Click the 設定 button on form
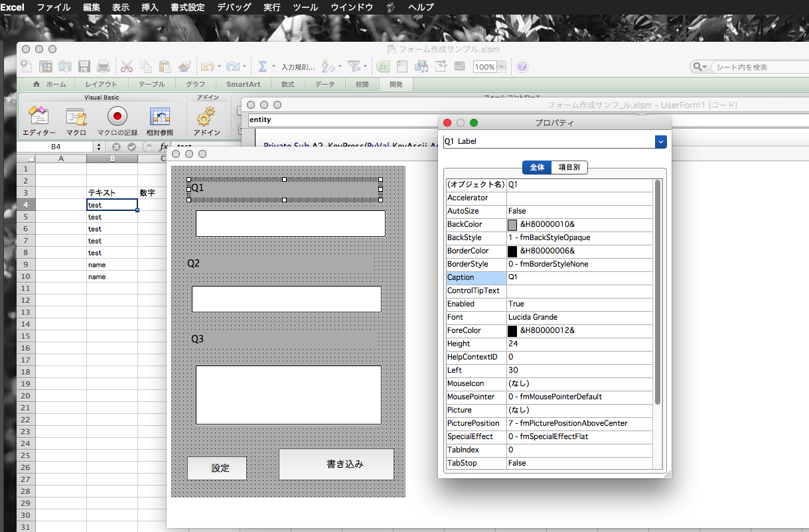 point(217,468)
